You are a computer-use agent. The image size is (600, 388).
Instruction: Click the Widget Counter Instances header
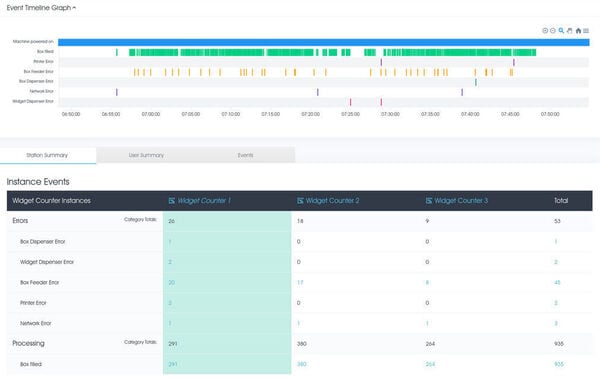[51, 201]
